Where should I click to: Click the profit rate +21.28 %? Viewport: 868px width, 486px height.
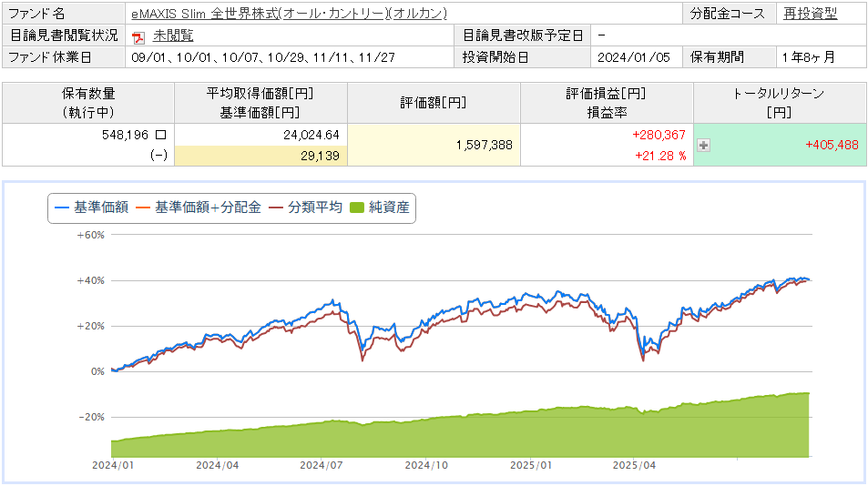pyautogui.click(x=660, y=156)
